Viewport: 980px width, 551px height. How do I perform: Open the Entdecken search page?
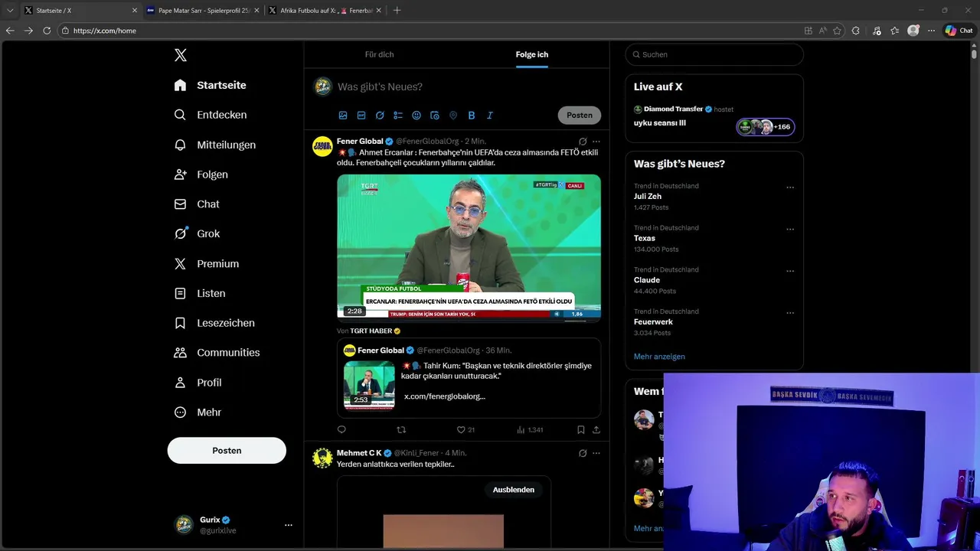[211, 115]
